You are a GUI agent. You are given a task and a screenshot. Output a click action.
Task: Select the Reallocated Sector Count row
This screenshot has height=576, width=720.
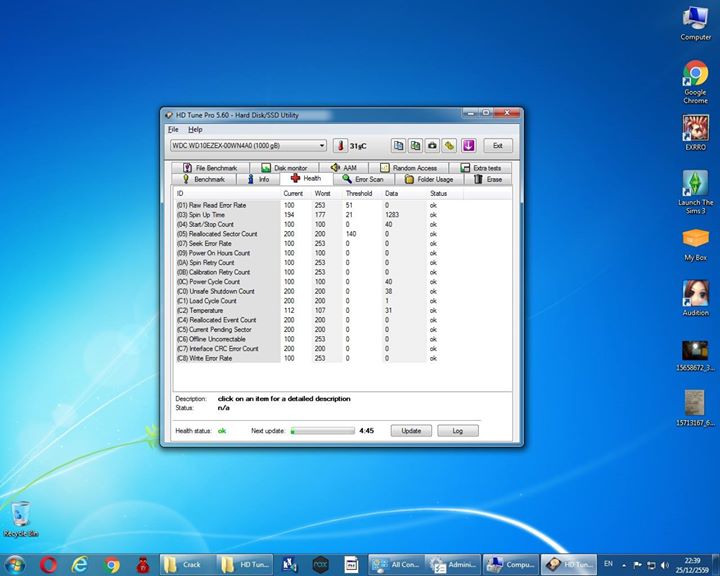click(x=217, y=234)
